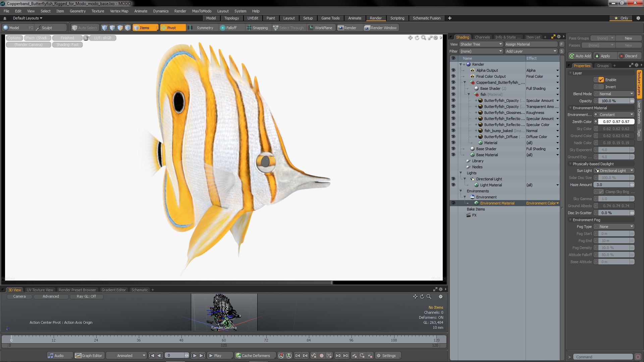
Task: Click the pan icon in render viewport
Action: tap(410, 38)
